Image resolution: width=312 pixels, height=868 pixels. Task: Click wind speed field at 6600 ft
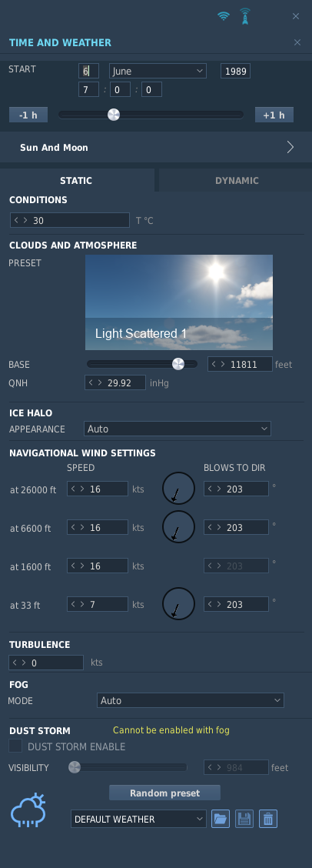(x=98, y=527)
